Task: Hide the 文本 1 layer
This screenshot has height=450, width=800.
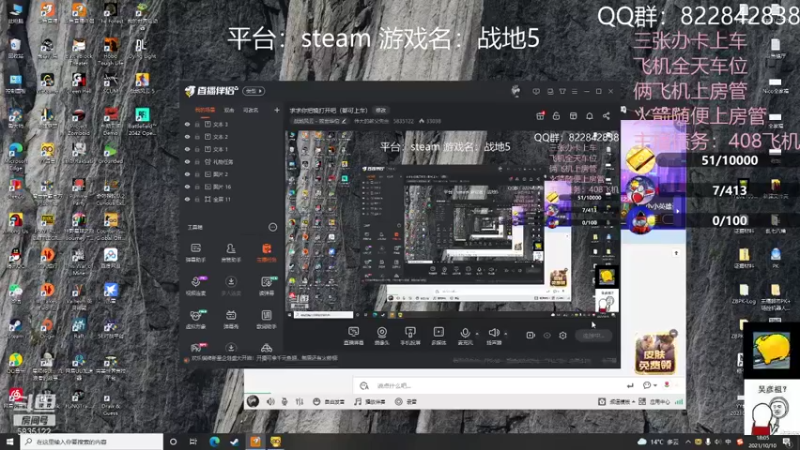Action: [187, 149]
